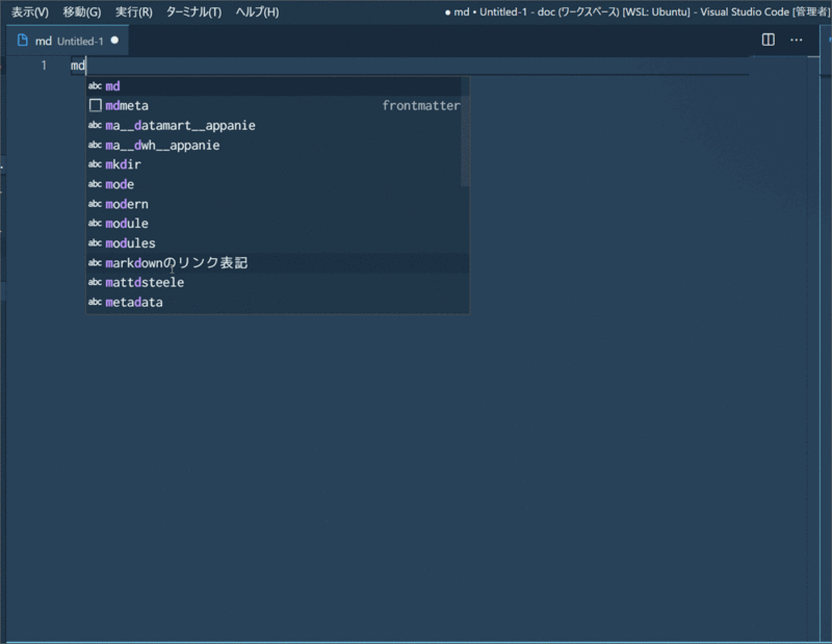This screenshot has width=832, height=644.
Task: Click the abc icon beside metadata
Action: pos(95,302)
